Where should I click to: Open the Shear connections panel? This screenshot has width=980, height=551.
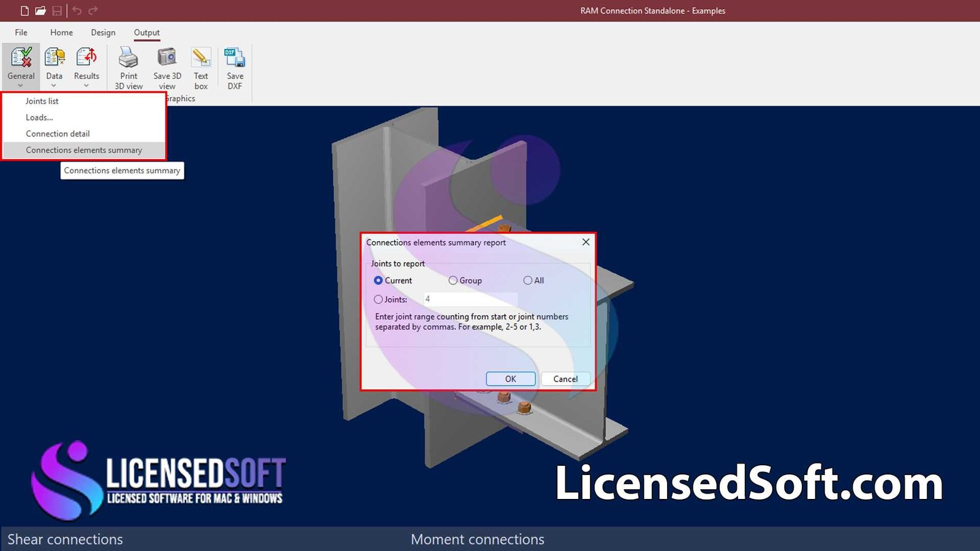point(65,539)
